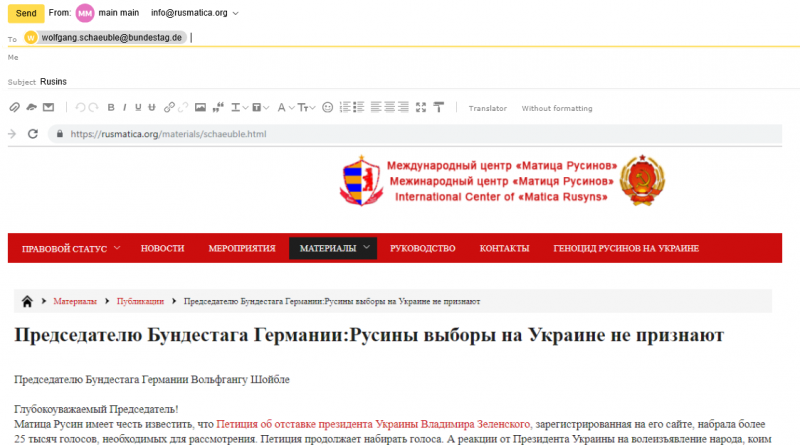Toggle bold formatting
This screenshot has width=800, height=445.
[x=111, y=107]
